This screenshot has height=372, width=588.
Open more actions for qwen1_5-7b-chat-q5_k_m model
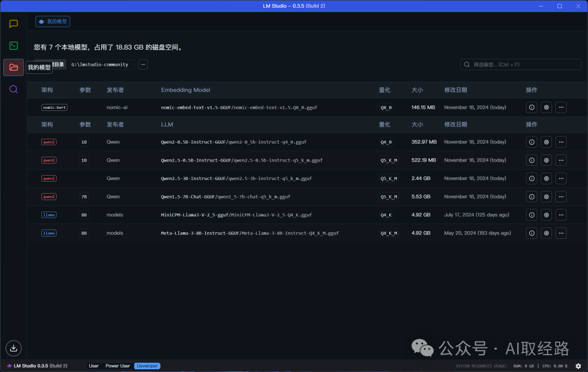point(561,197)
